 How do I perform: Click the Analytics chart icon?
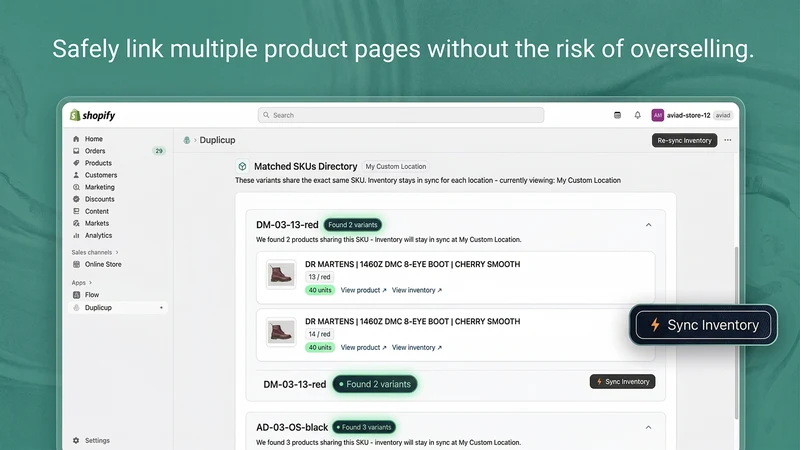point(76,236)
